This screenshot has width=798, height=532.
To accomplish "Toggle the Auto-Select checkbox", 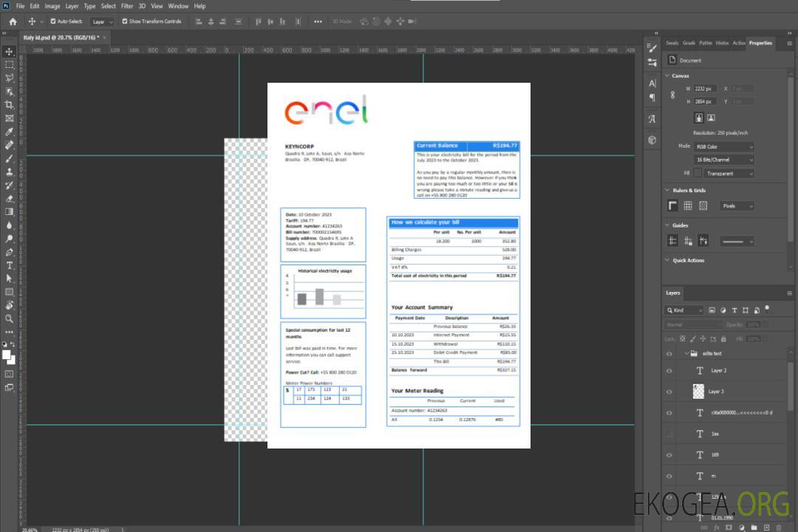I will pyautogui.click(x=52, y=21).
